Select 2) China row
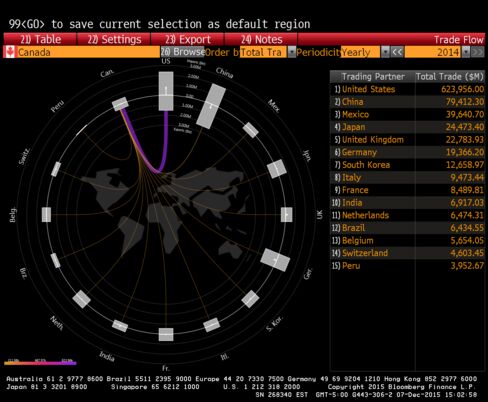This screenshot has width=488, height=402. [407, 102]
